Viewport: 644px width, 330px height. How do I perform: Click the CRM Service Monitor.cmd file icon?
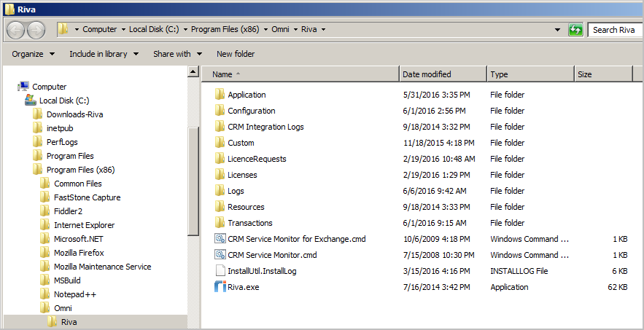tap(220, 255)
